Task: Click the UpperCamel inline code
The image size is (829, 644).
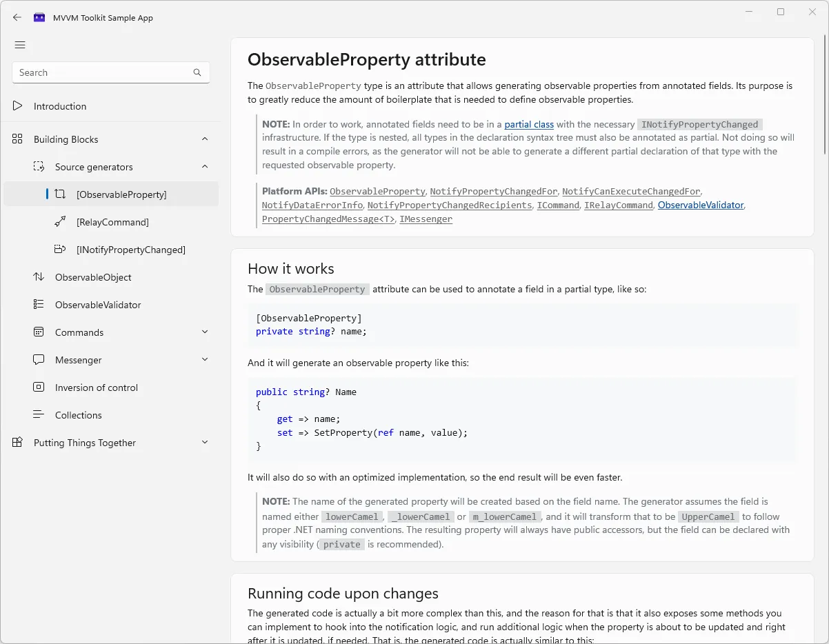Action: pyautogui.click(x=708, y=516)
